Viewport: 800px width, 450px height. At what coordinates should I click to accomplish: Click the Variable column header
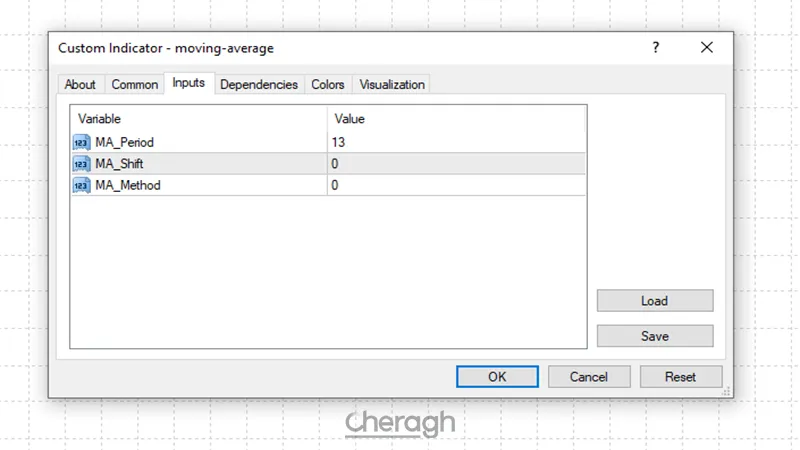[x=198, y=119]
